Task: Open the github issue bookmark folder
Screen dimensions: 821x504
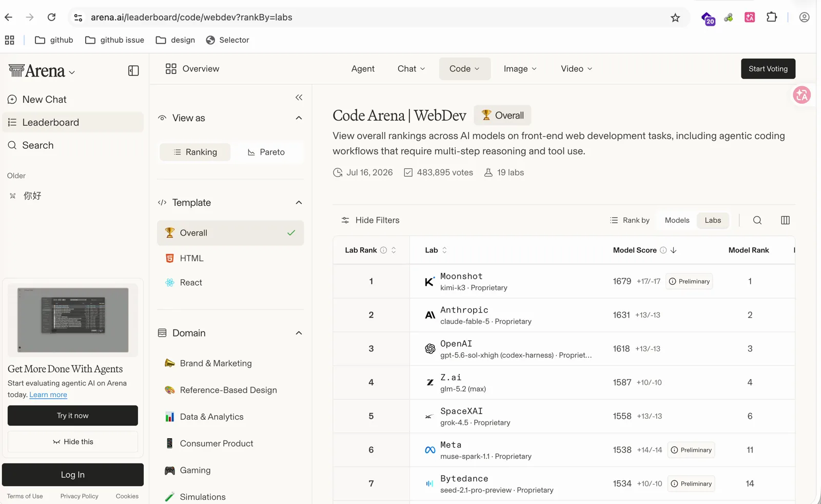Action: (x=114, y=40)
